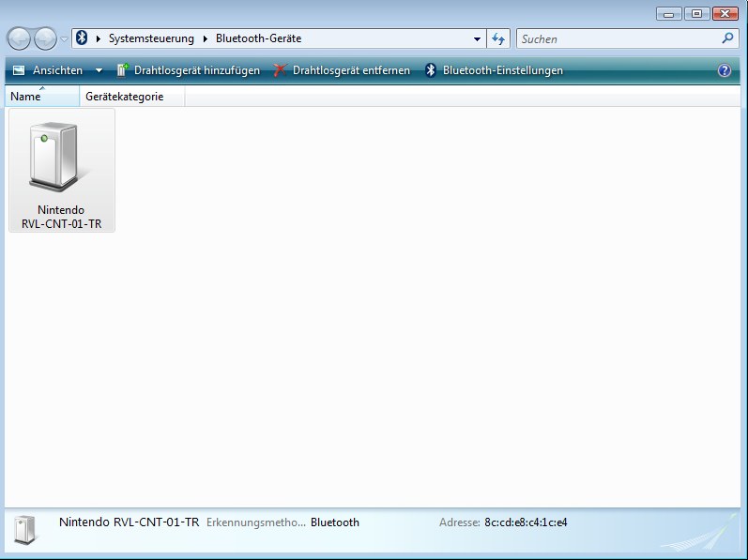Open Bluetooth-Einstellungen
Screen dimensions: 748x560
(495, 70)
